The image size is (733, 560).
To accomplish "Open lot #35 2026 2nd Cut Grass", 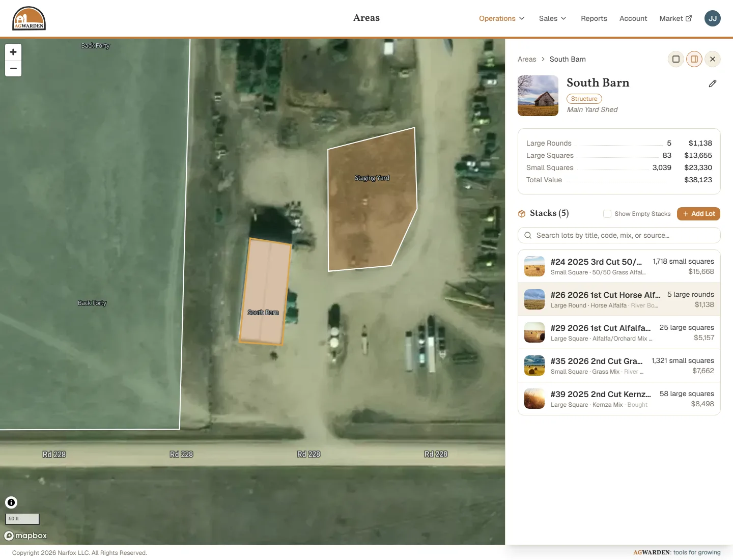I will 619,366.
